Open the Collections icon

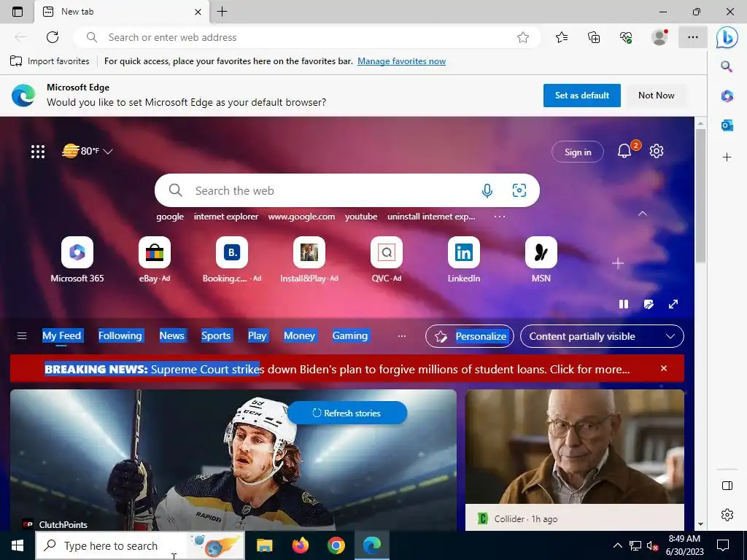(594, 37)
